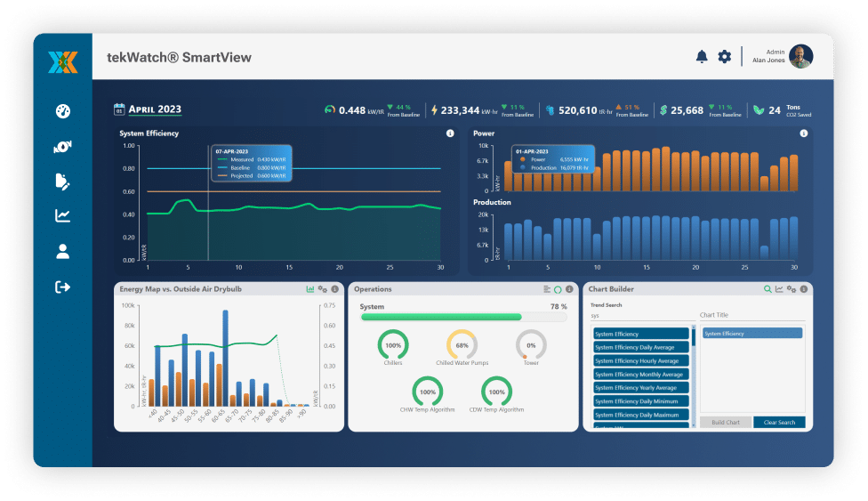The height and width of the screenshot is (501, 868).
Task: Switch Operations panel to list view
Action: (x=547, y=289)
